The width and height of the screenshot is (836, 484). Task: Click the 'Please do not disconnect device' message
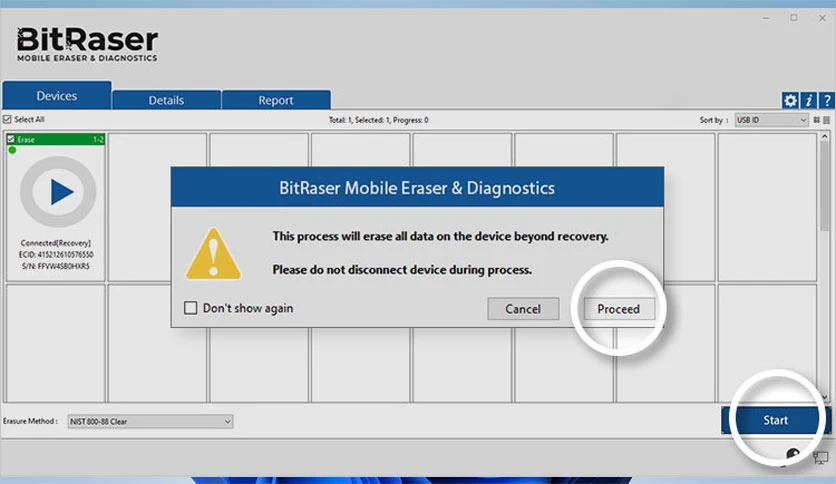pyautogui.click(x=402, y=270)
